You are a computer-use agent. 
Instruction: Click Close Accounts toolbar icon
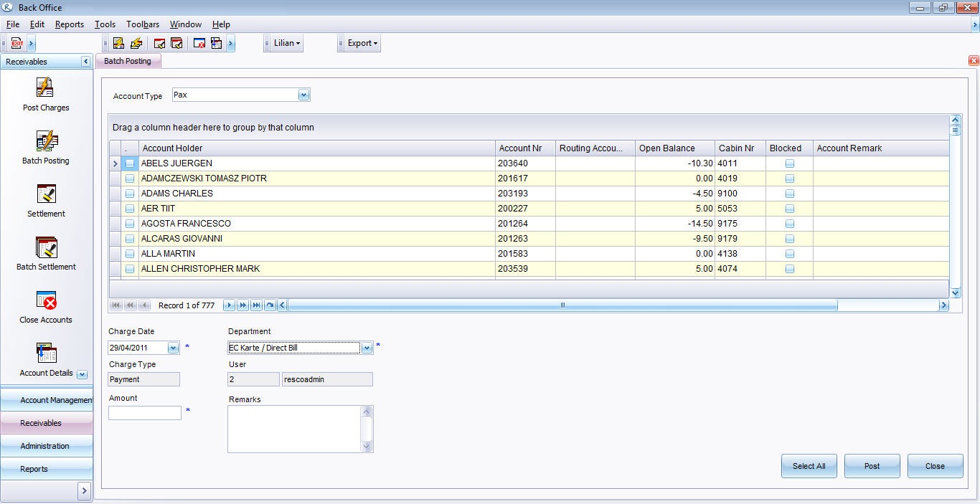tap(199, 43)
